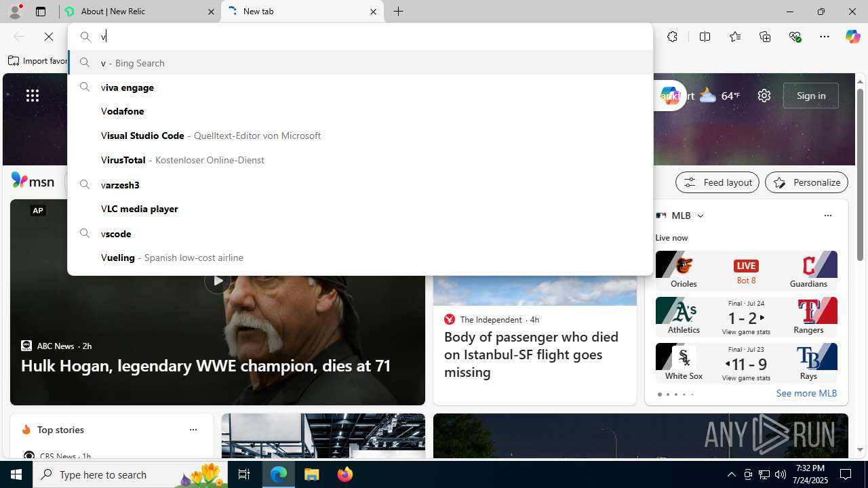The image size is (868, 488).
Task: Select 'v - Bing Search' suggestion
Action: 360,62
